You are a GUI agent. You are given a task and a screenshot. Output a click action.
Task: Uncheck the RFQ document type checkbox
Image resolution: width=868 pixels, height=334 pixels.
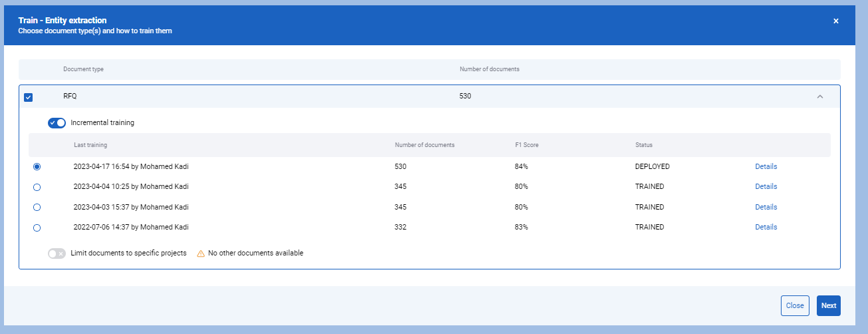[x=28, y=97]
